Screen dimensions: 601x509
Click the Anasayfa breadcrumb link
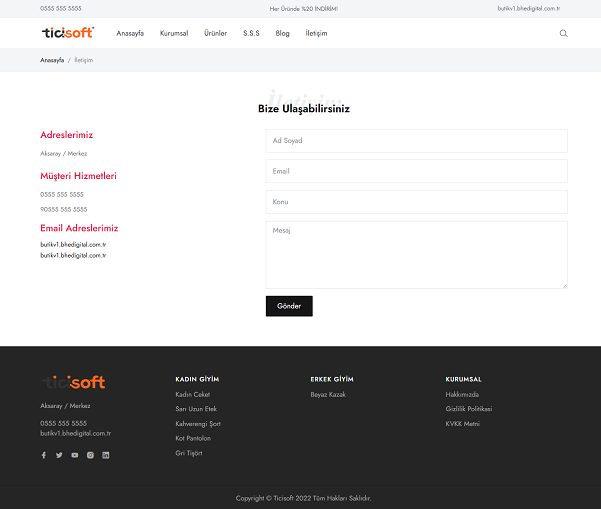point(52,60)
